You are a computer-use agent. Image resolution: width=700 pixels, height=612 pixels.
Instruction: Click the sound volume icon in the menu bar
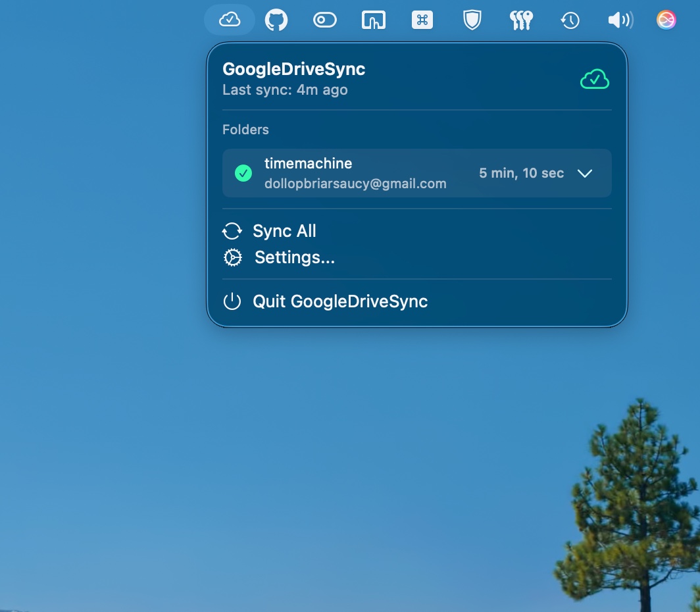(619, 20)
